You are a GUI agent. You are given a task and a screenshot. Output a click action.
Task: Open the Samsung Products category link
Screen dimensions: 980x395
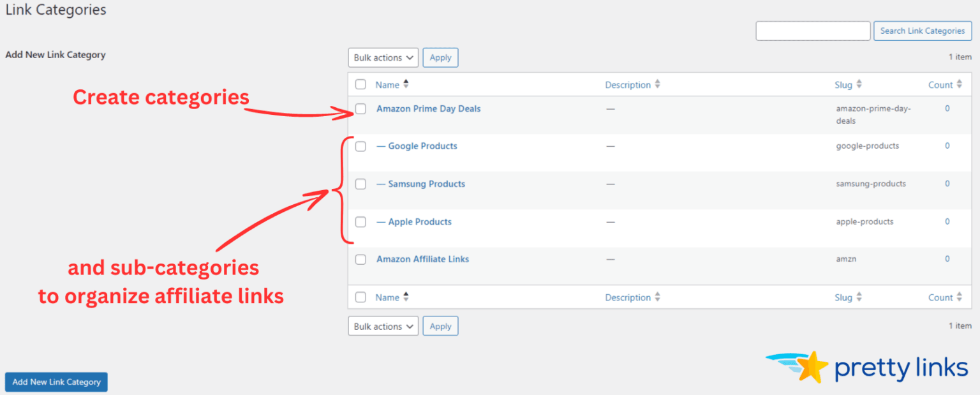click(426, 184)
